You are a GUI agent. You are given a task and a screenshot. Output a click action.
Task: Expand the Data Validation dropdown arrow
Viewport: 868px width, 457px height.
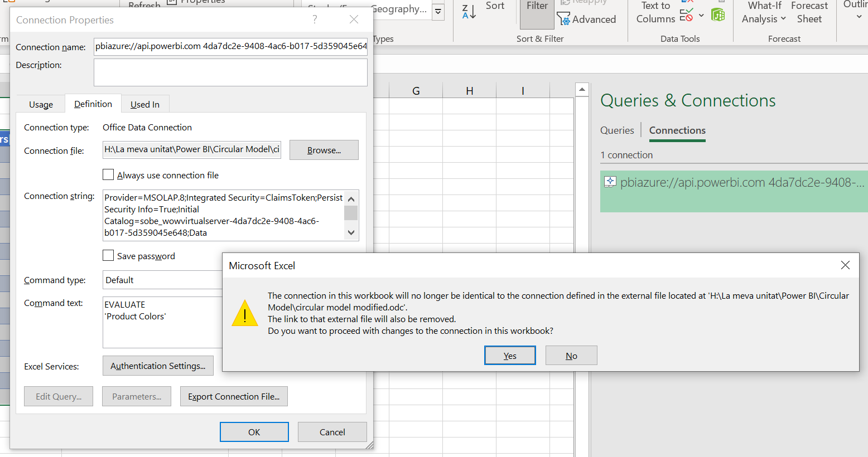[701, 16]
